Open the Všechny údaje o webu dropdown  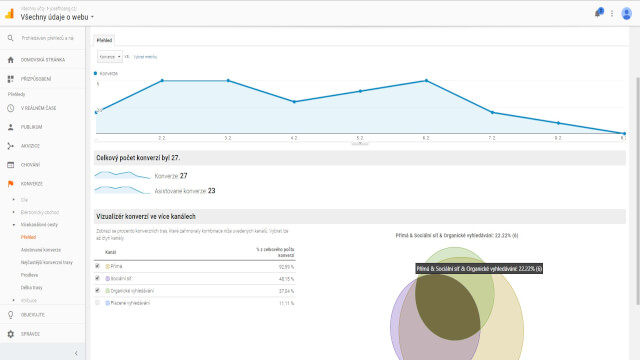pos(57,17)
